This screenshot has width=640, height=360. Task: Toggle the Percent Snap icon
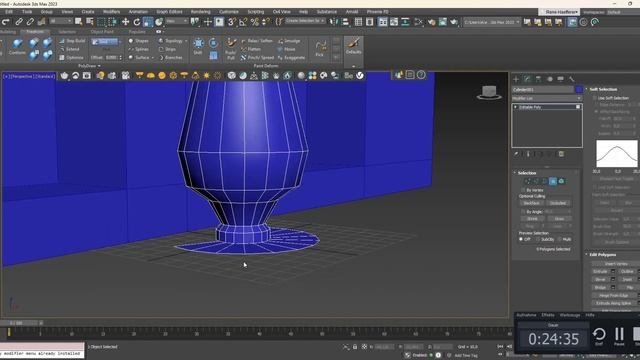point(255,22)
